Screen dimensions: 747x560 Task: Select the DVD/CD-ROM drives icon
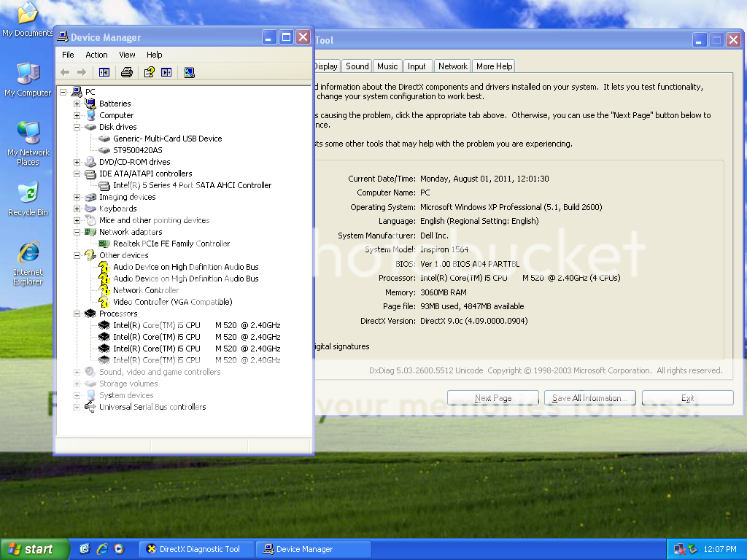point(90,162)
